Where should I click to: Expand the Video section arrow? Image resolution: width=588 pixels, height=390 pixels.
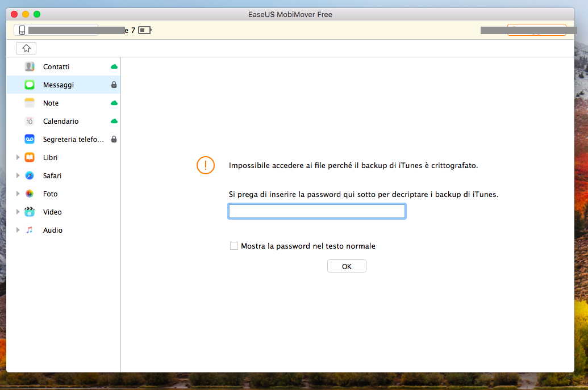pos(18,212)
